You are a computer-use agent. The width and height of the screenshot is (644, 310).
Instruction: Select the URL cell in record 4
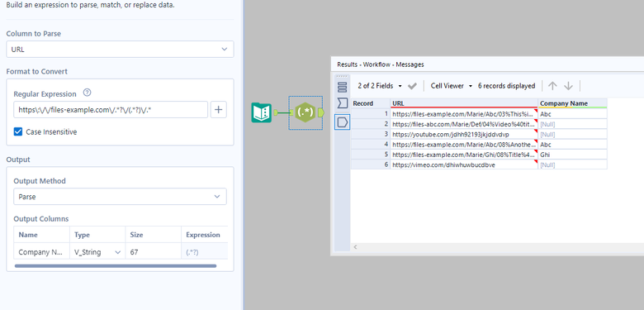(464, 145)
